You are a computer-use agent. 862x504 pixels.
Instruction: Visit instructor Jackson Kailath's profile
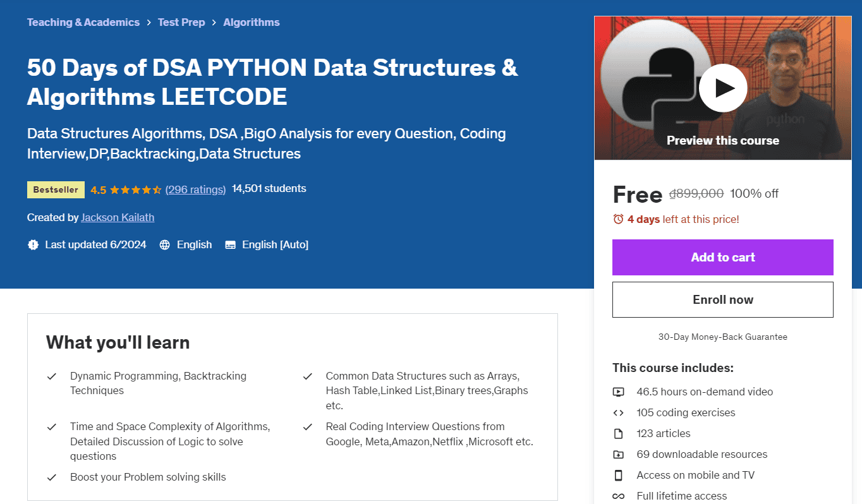click(118, 217)
